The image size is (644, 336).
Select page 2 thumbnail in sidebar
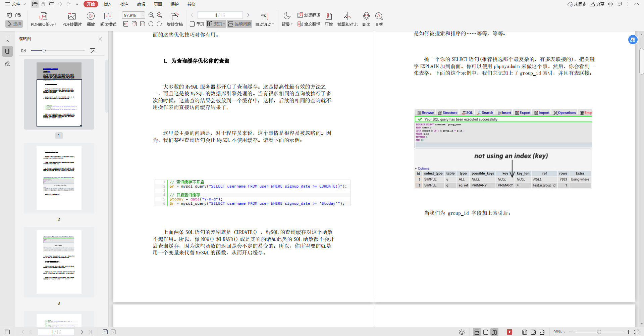(x=59, y=178)
